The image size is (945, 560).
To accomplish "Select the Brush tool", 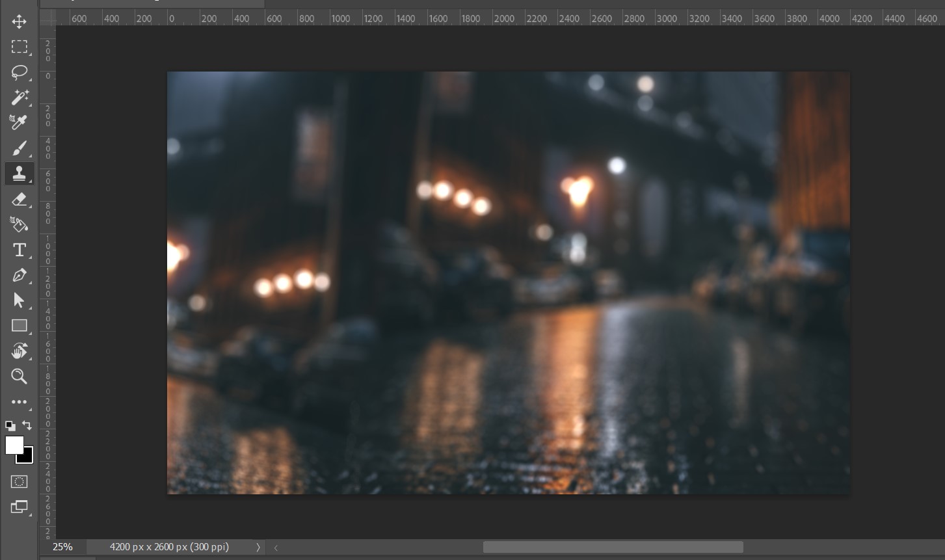I will pos(19,148).
